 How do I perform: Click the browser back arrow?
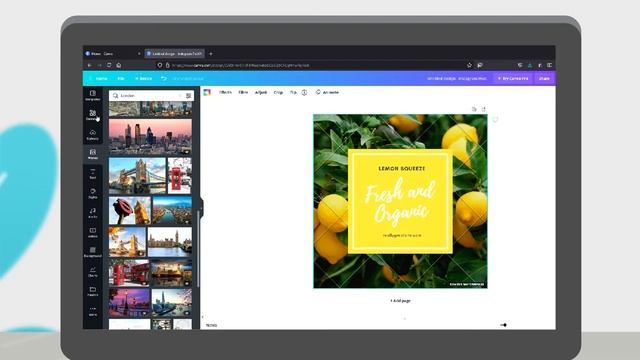coord(89,65)
